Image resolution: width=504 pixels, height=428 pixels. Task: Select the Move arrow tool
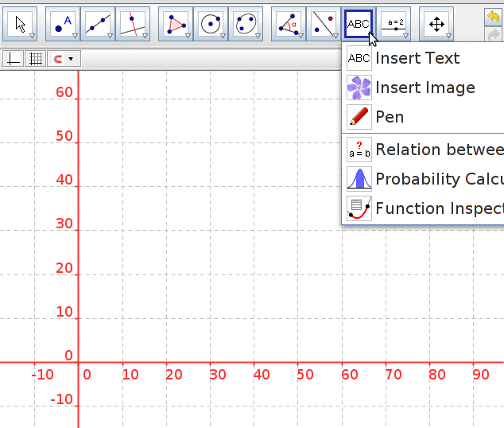[21, 24]
